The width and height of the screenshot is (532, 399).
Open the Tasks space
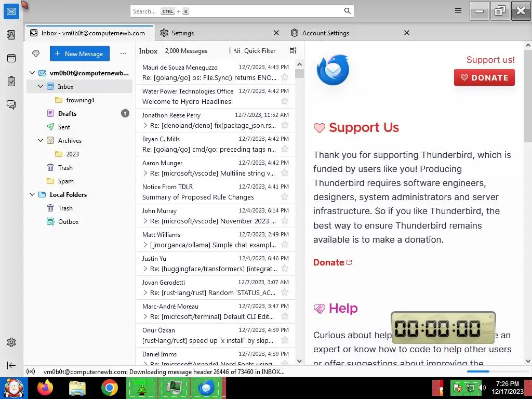(11, 82)
